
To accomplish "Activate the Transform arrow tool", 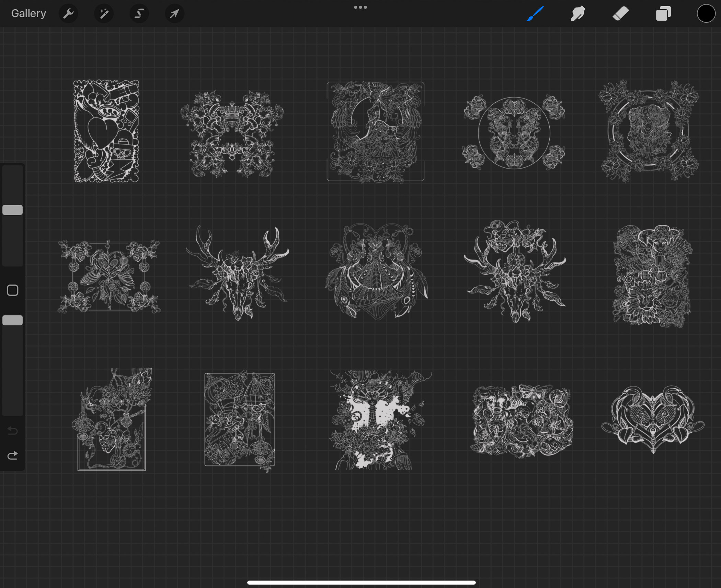I will pyautogui.click(x=174, y=14).
